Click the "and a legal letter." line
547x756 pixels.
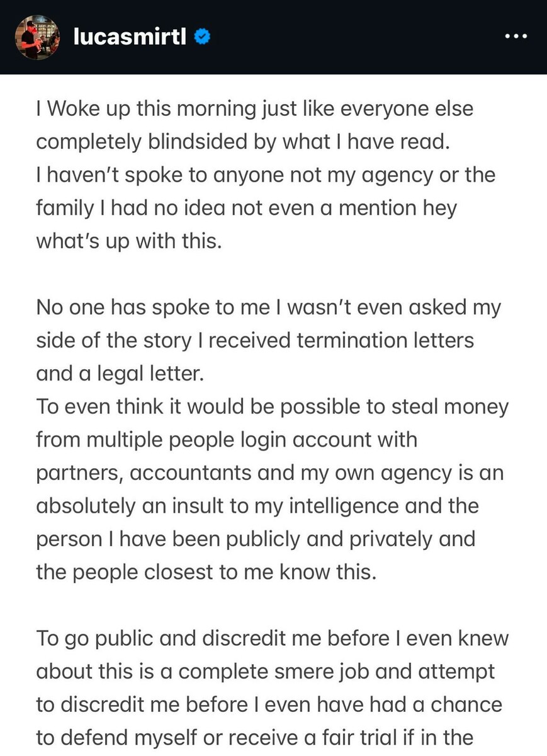pyautogui.click(x=120, y=373)
